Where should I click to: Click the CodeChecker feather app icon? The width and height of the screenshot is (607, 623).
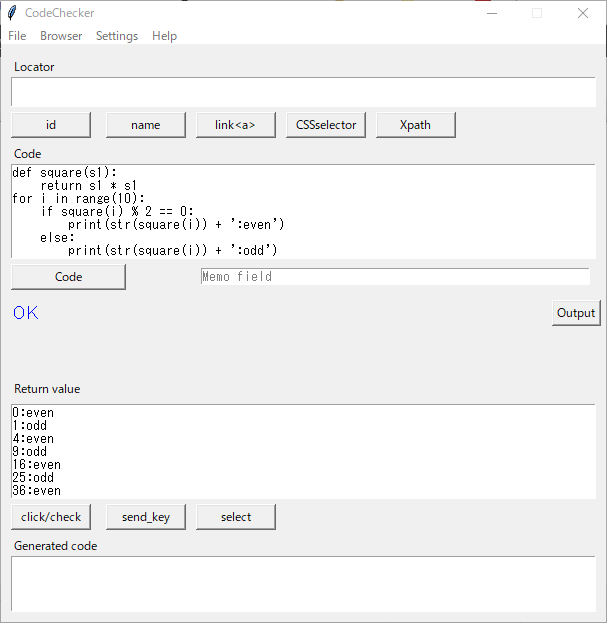pos(12,13)
